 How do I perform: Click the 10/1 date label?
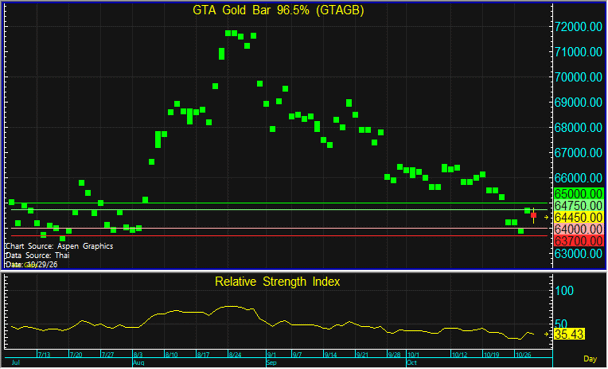(413, 355)
